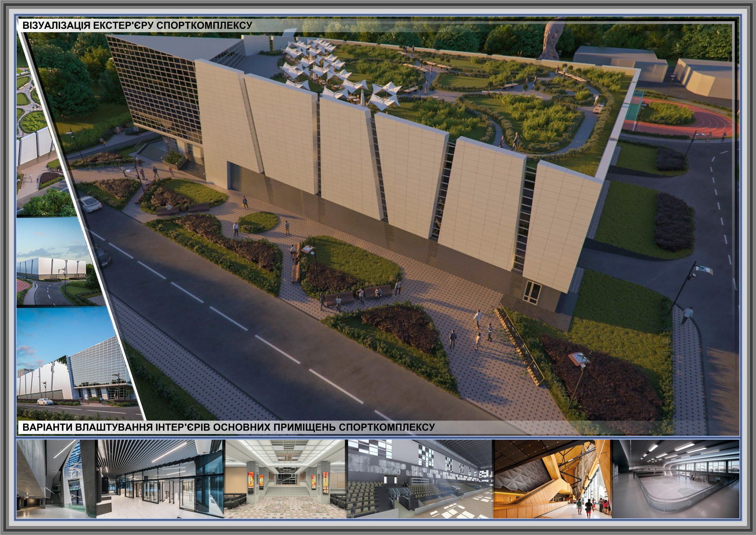Click the round grass patch on plaza

(x=258, y=222)
